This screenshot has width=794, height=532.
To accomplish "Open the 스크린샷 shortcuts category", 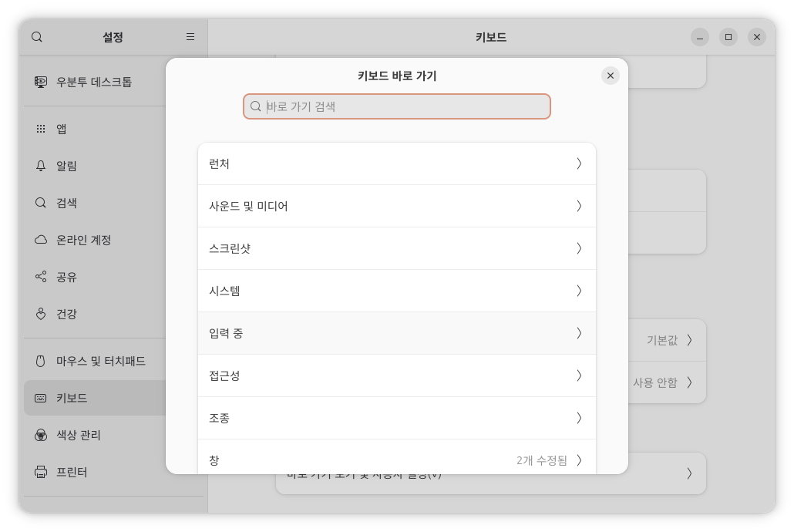I will (x=396, y=248).
